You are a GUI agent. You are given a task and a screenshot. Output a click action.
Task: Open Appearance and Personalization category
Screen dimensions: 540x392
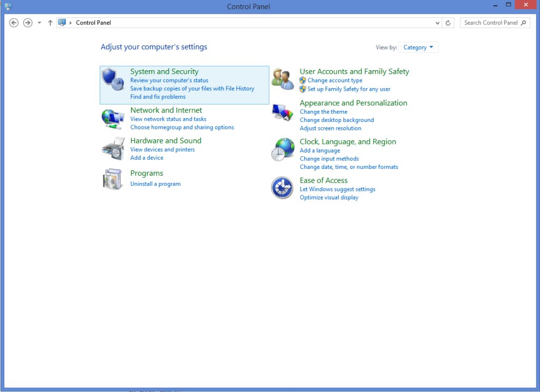coord(353,103)
